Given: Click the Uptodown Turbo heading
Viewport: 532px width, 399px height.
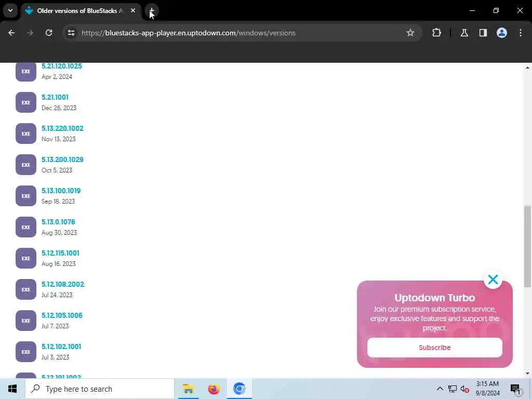Looking at the screenshot, I should point(435,298).
